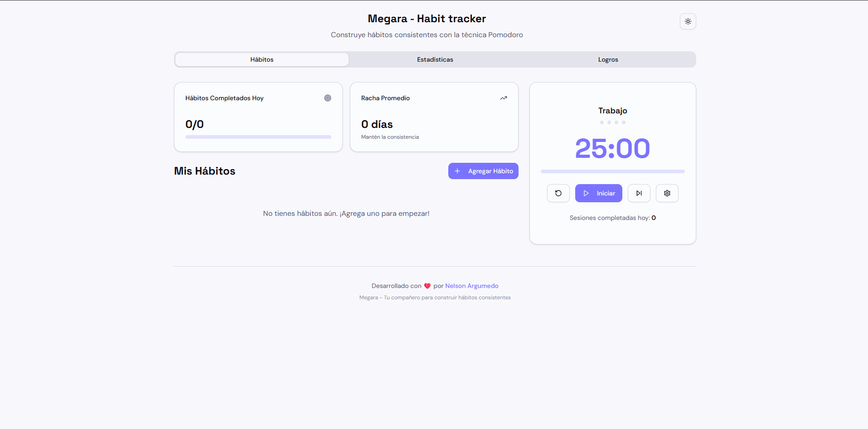
Task: Click the Megara - Habit tracker title
Action: pyautogui.click(x=427, y=19)
